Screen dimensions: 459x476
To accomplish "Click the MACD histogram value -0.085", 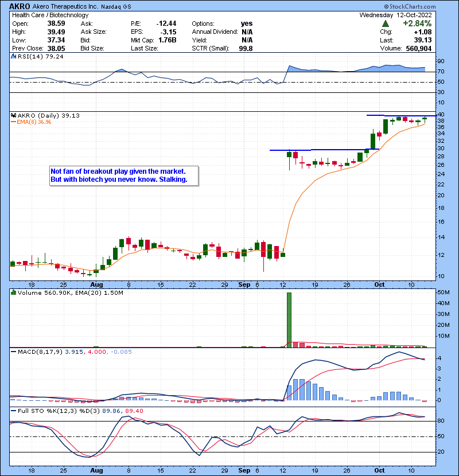I will [x=121, y=352].
